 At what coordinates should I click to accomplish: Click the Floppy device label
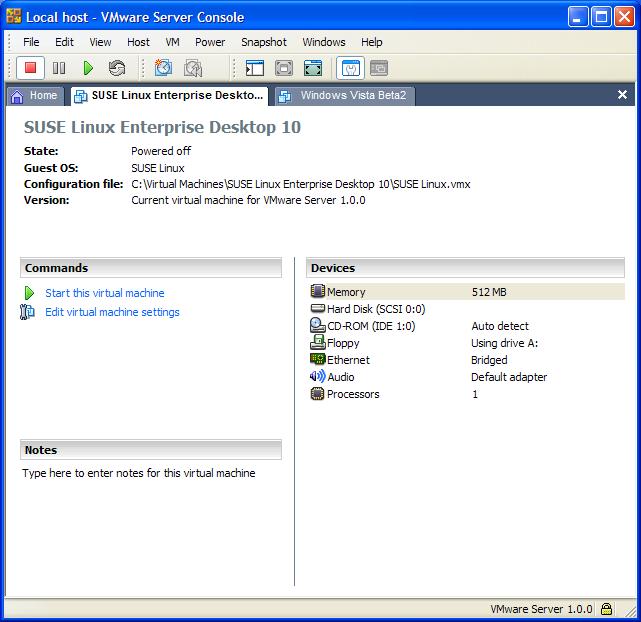pyautogui.click(x=343, y=343)
